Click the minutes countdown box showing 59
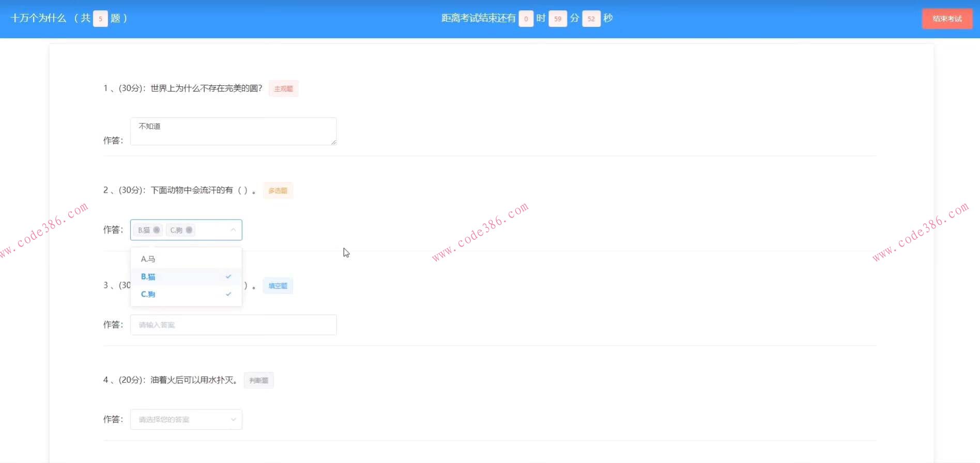The width and height of the screenshot is (980, 463). point(557,19)
